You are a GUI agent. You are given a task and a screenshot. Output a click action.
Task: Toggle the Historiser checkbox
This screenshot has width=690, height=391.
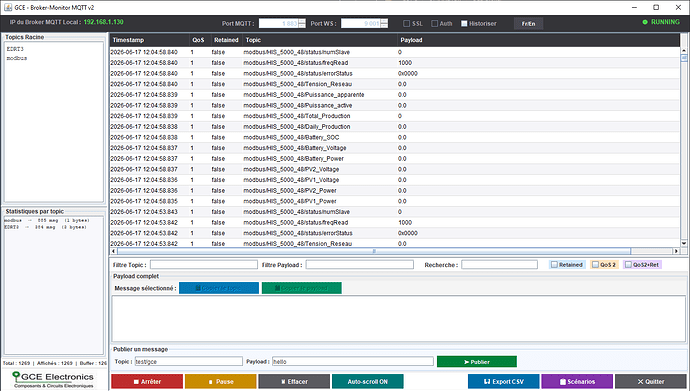point(464,23)
